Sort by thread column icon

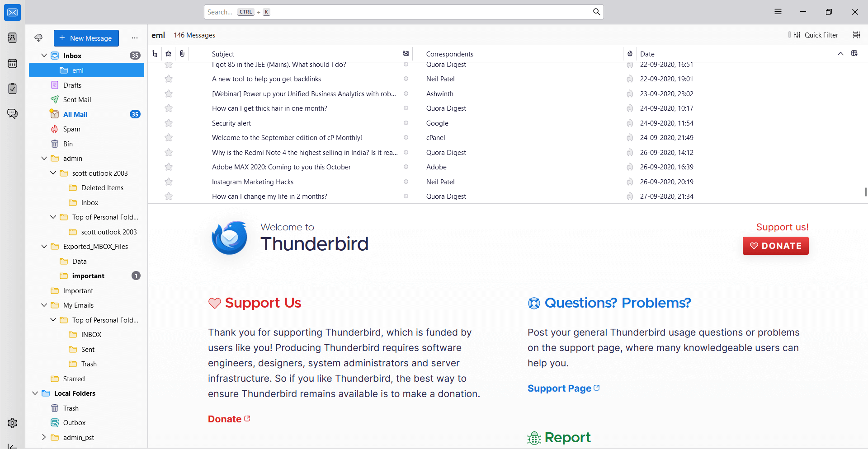pyautogui.click(x=155, y=54)
